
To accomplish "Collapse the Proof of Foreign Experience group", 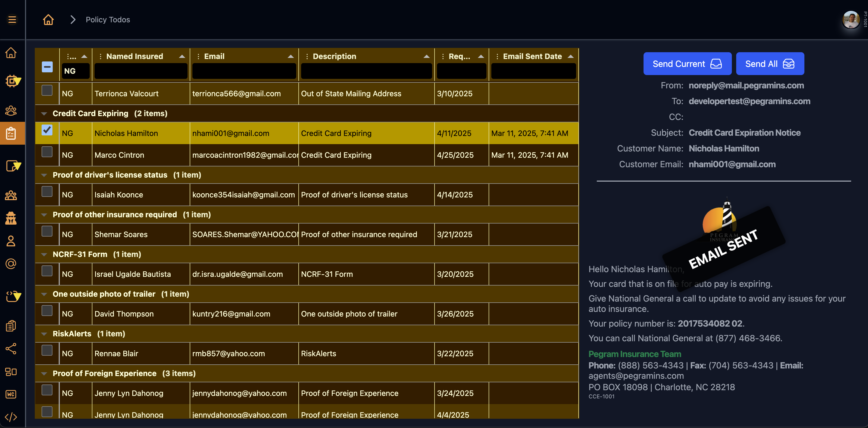I will point(43,373).
